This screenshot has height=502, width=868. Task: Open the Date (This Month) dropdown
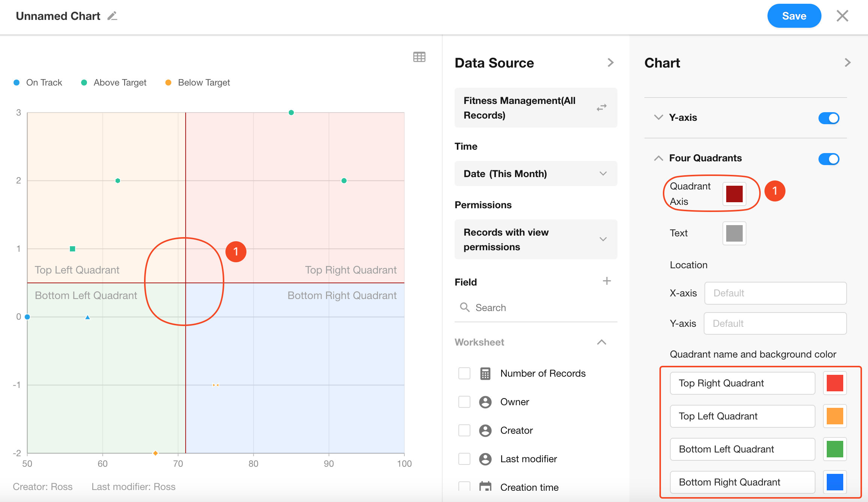pos(536,174)
